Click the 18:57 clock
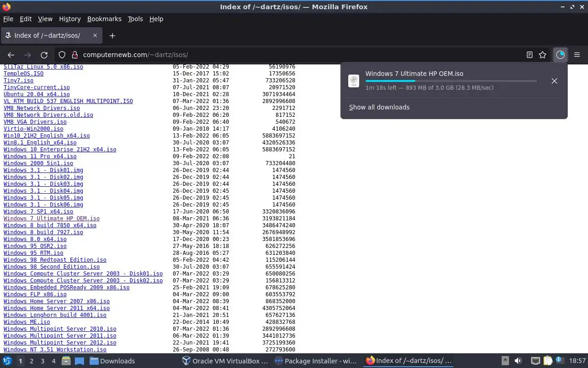The width and height of the screenshot is (588, 368). coord(577,361)
